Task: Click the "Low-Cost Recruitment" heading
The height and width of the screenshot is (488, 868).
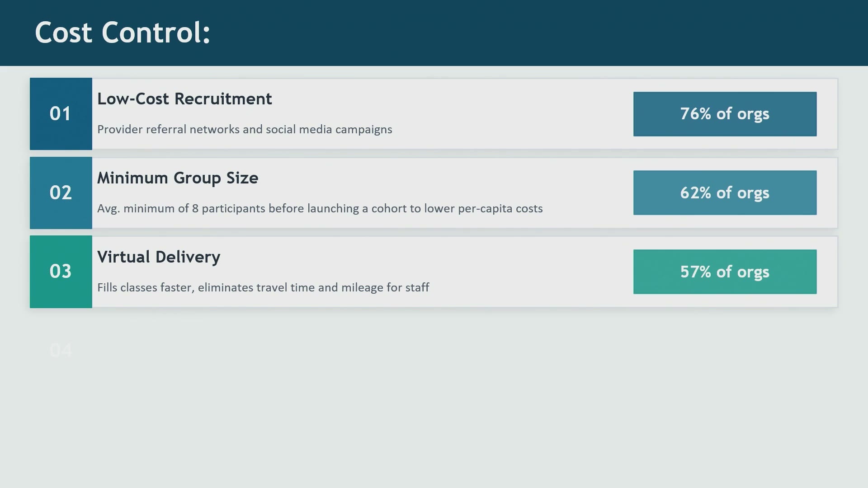Action: 184,99
